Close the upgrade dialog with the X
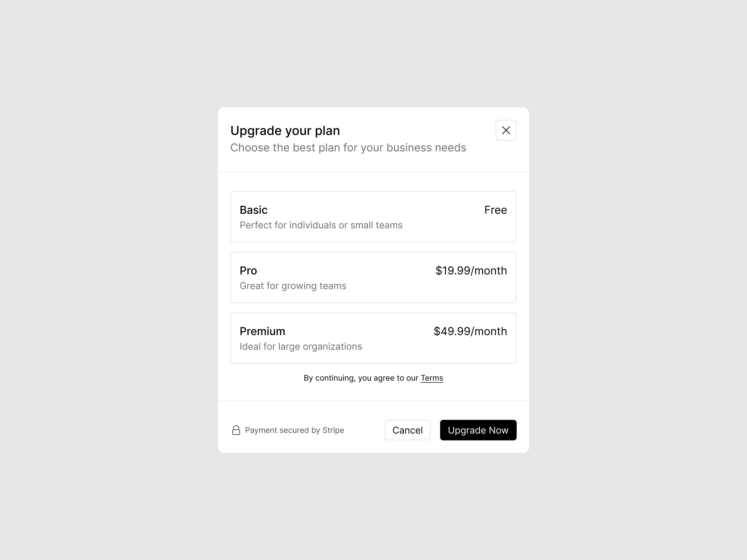Screen dimensions: 747x560 506,130
